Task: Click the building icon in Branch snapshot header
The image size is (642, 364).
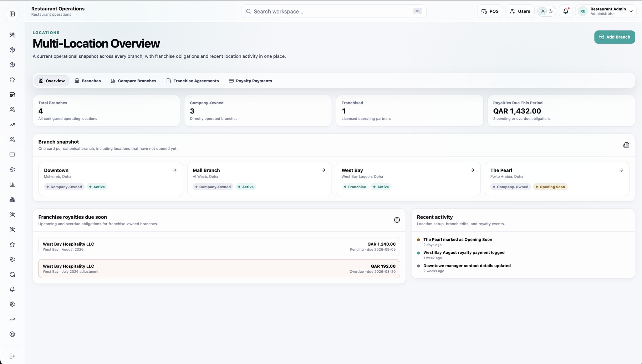Action: point(626,145)
